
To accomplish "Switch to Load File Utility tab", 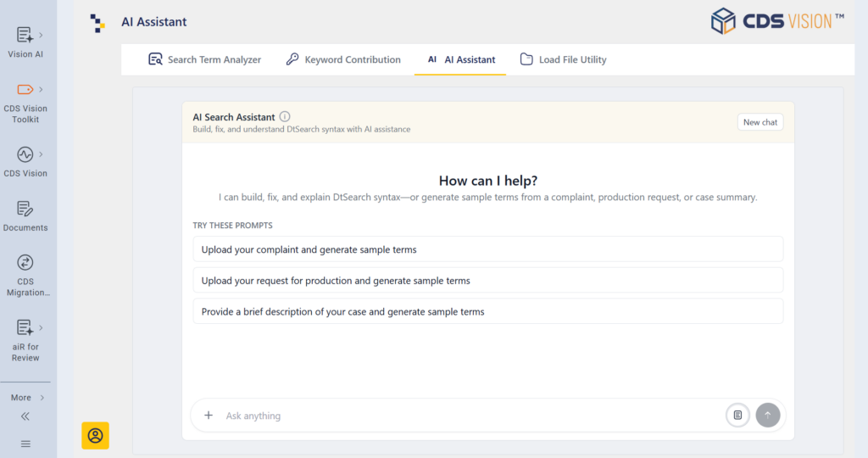I will point(563,59).
